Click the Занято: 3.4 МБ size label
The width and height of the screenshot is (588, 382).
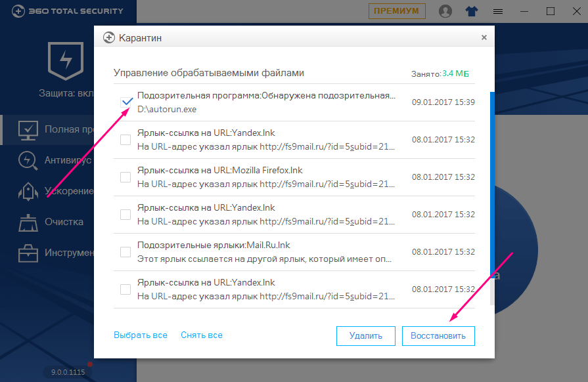coord(440,74)
